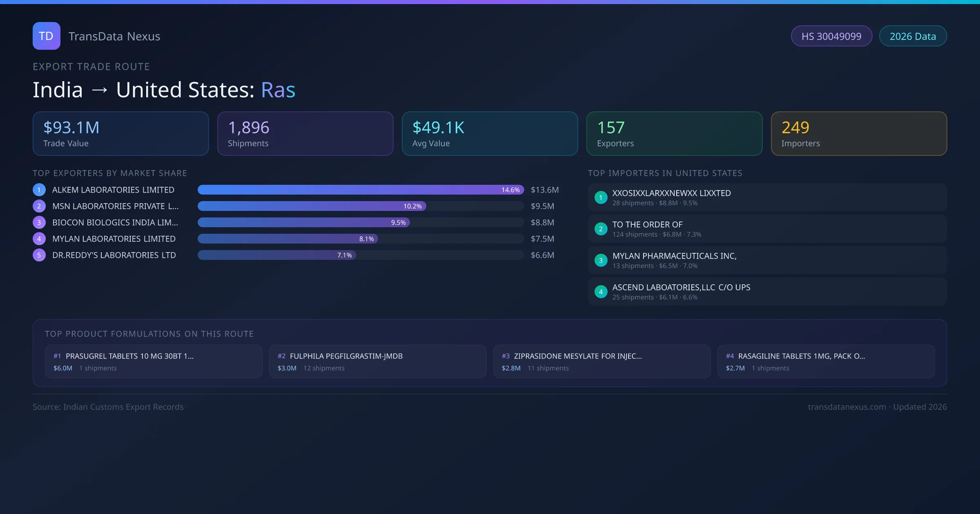Select the $49.1K Avg Value card

click(x=490, y=134)
